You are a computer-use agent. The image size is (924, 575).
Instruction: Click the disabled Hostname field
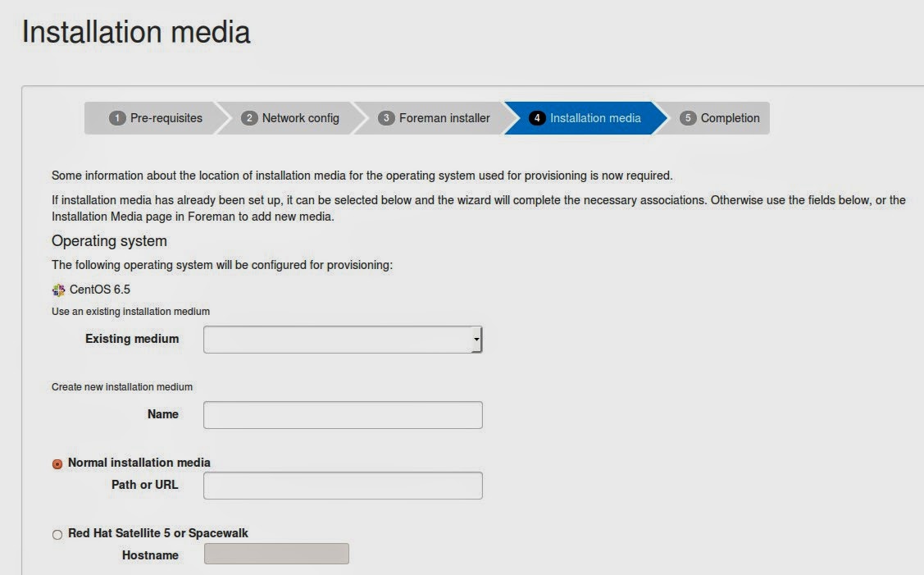pyautogui.click(x=276, y=554)
